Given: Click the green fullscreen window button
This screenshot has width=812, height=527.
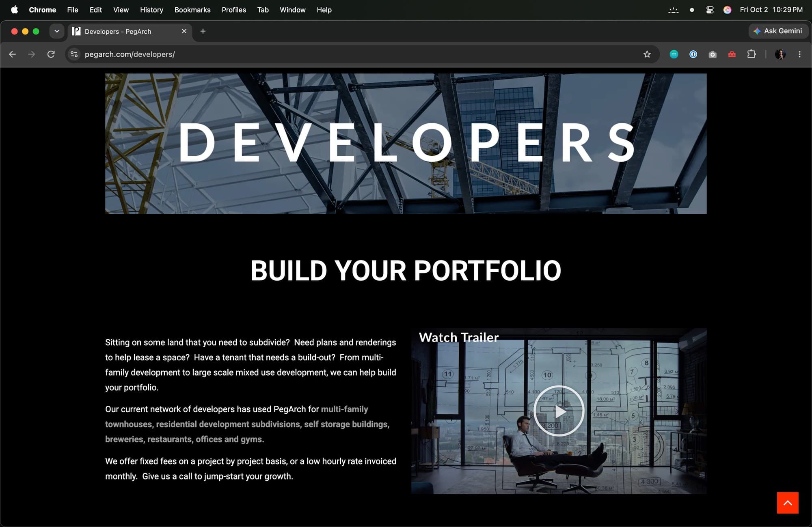Looking at the screenshot, I should coord(36,31).
